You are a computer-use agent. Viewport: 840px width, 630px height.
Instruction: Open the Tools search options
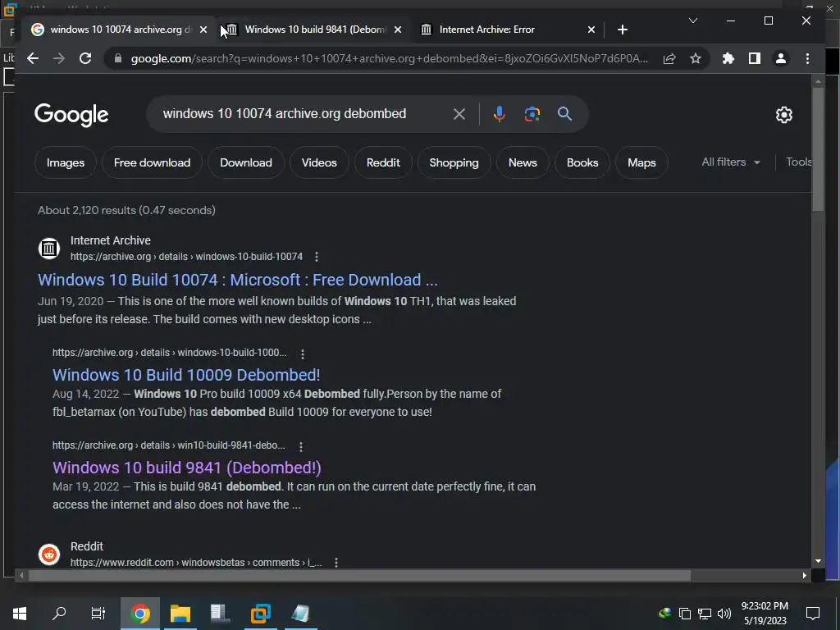(799, 162)
